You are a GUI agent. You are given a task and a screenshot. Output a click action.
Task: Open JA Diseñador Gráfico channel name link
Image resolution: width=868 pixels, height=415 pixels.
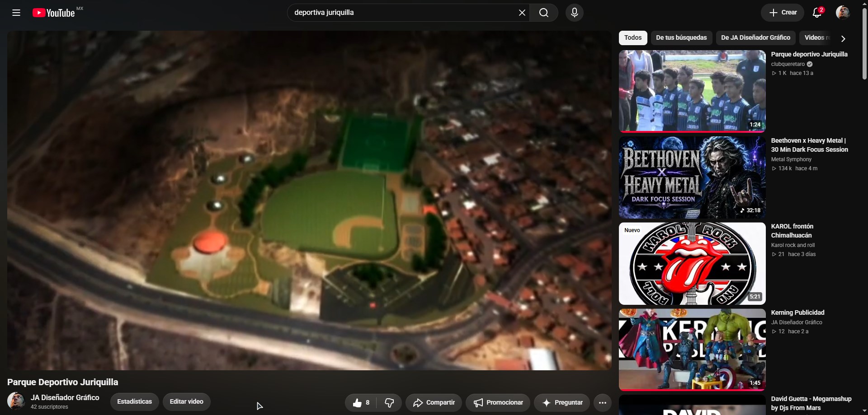[x=65, y=397]
